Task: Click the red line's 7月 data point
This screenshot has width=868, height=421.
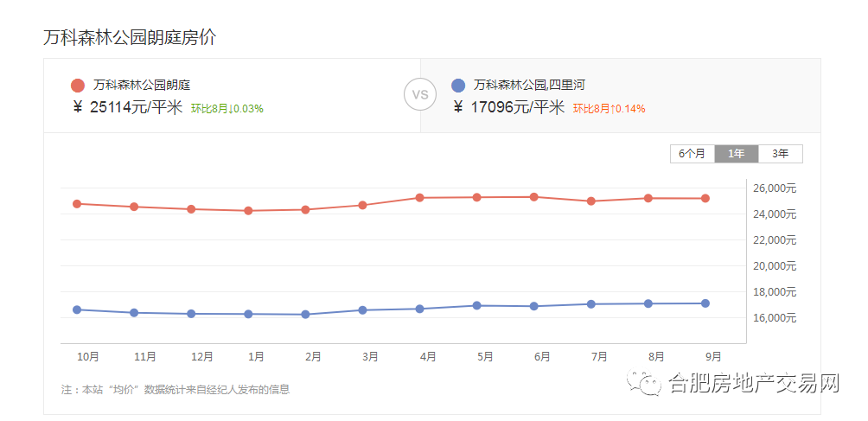Action: (591, 201)
